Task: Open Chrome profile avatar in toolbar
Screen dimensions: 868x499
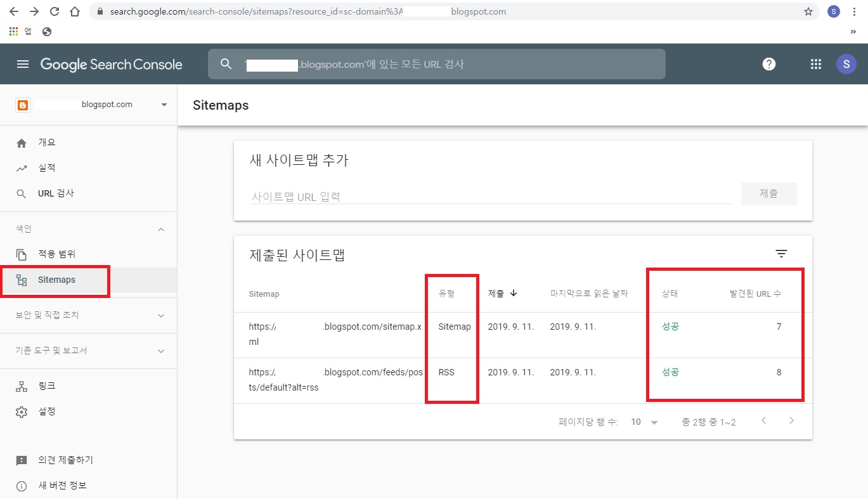Action: 834,11
